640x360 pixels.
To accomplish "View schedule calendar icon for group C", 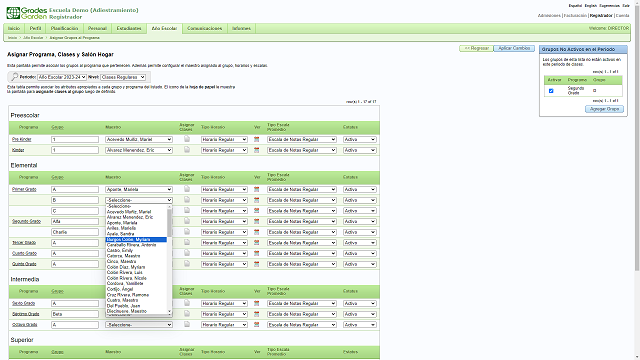I will tap(256, 211).
